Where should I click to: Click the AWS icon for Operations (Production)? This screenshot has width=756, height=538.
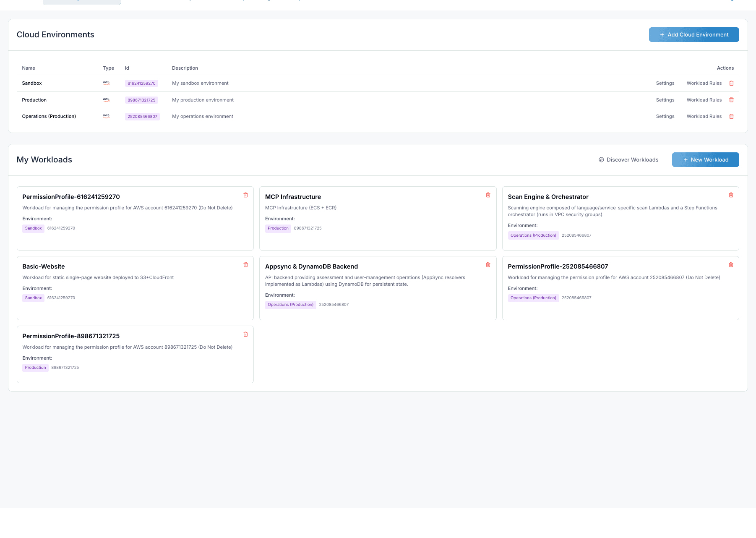106,116
